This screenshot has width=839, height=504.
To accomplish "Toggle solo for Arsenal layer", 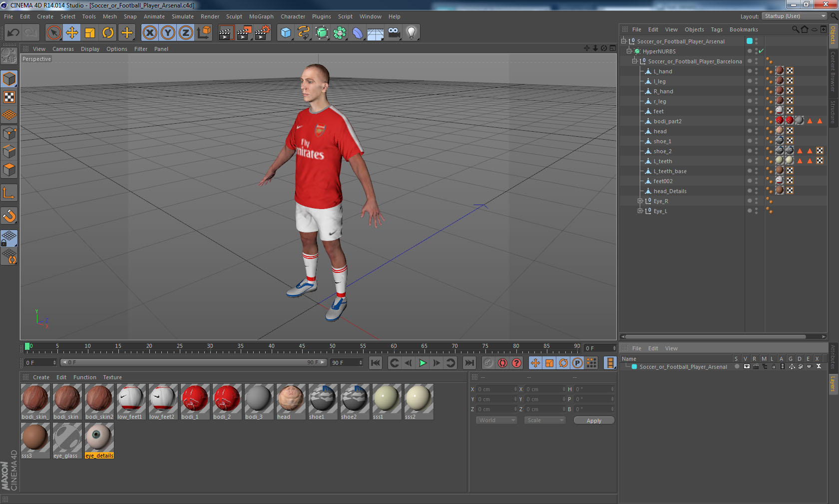I will [x=736, y=366].
